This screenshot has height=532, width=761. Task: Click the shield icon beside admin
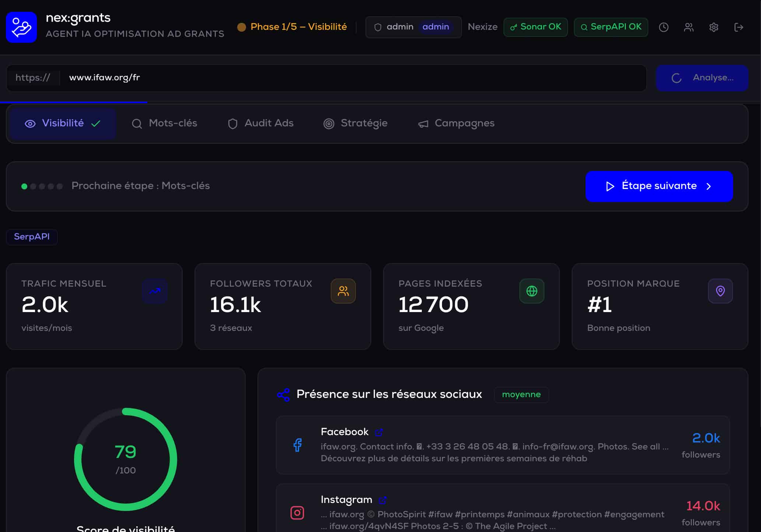[378, 27]
